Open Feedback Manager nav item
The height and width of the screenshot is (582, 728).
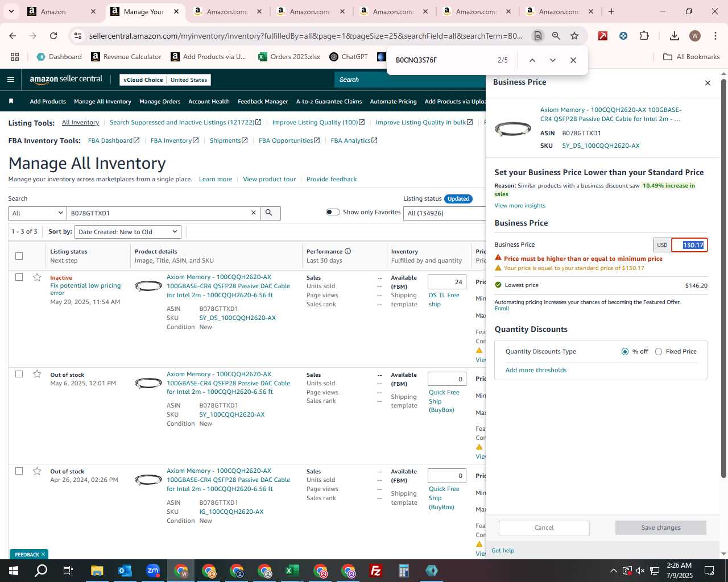tap(263, 102)
